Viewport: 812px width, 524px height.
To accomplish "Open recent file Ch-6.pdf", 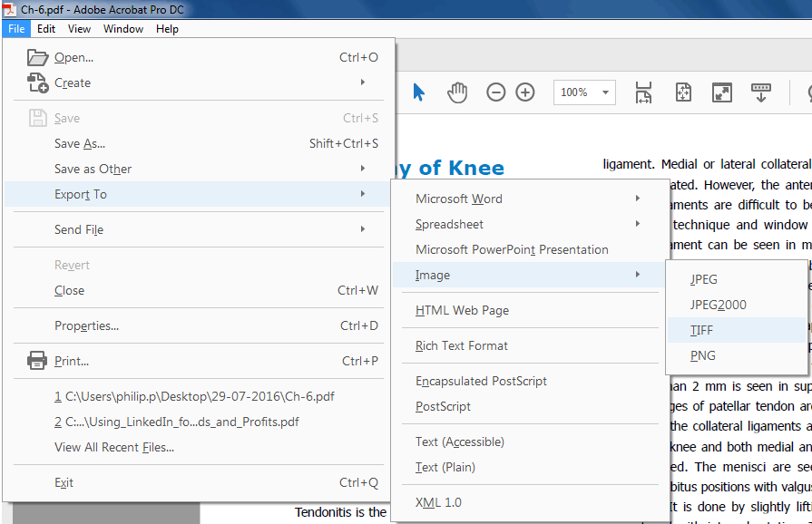I will (x=197, y=396).
